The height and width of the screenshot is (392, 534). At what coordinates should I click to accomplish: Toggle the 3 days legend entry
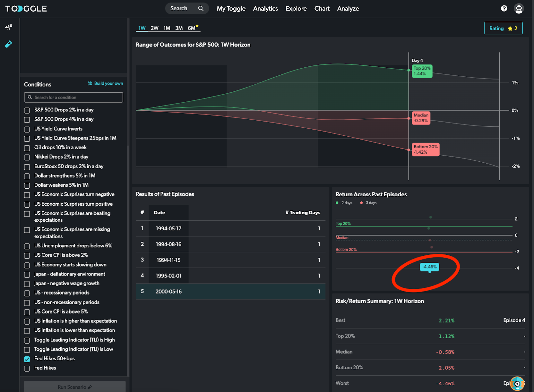[368, 203]
